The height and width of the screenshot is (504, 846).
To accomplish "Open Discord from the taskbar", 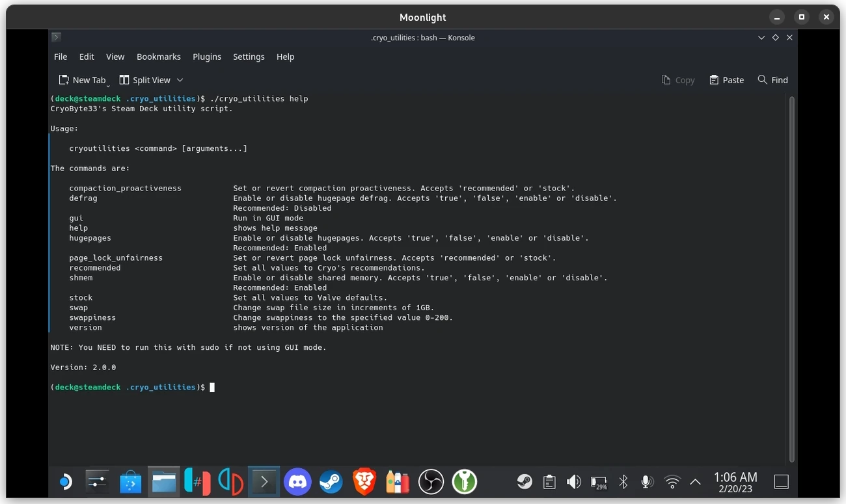I will (x=297, y=482).
